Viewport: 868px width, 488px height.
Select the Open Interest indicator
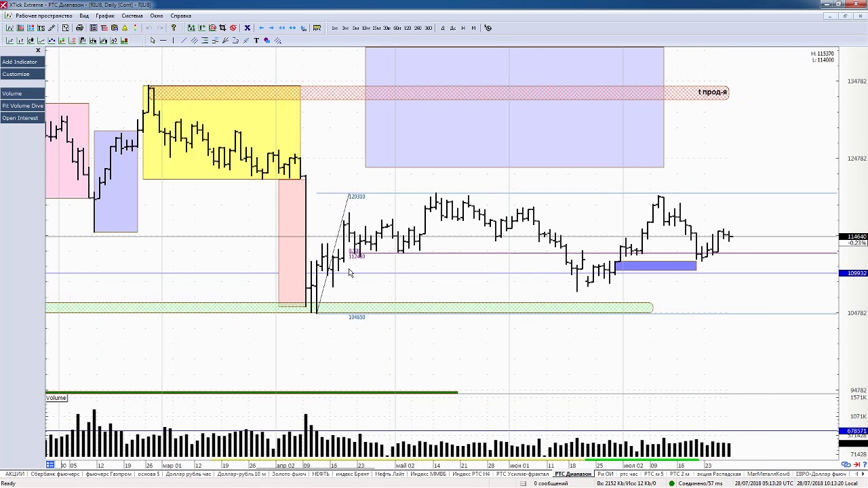coord(22,118)
